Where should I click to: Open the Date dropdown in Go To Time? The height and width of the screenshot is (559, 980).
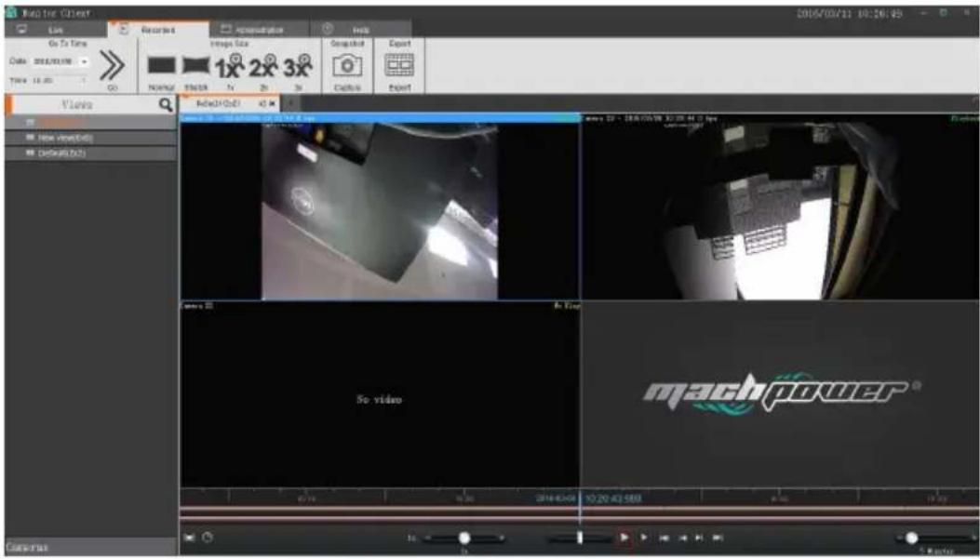[84, 61]
